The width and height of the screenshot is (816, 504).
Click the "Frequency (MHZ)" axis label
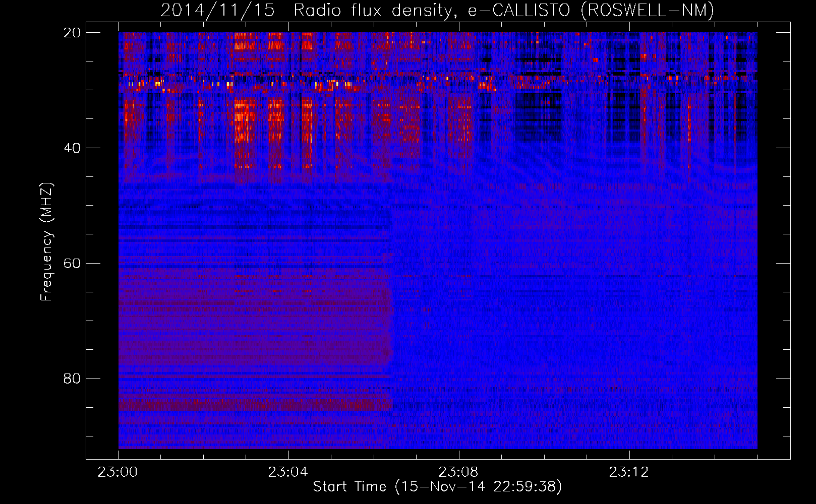click(46, 242)
